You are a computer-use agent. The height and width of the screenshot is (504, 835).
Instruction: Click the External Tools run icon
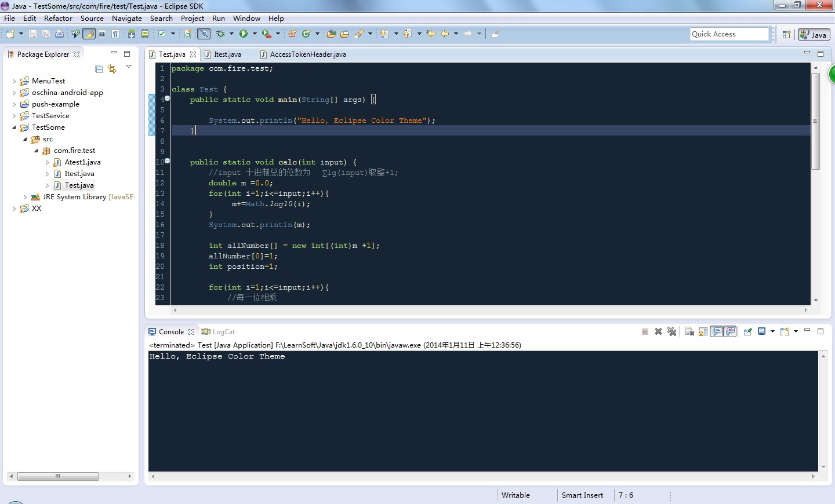point(267,34)
